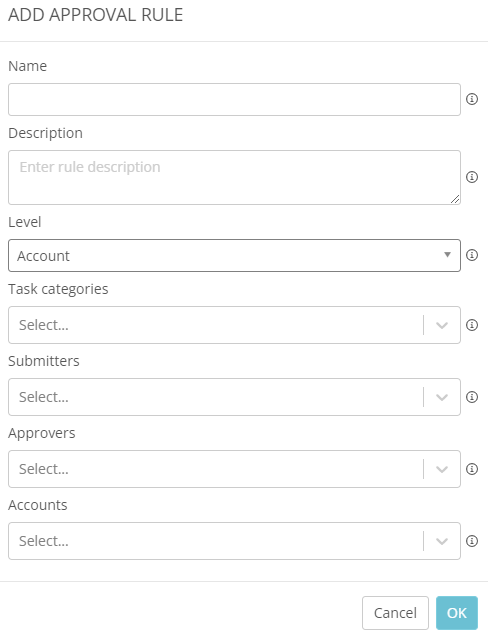Expand the Submitters chevron arrow
Viewport: 488px width, 634px height.
coord(442,397)
